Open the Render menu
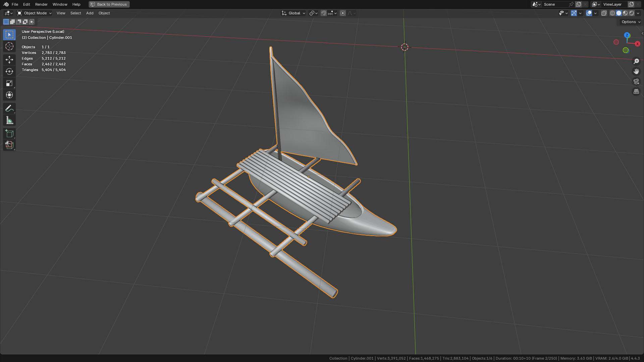644x362 pixels. click(x=41, y=4)
